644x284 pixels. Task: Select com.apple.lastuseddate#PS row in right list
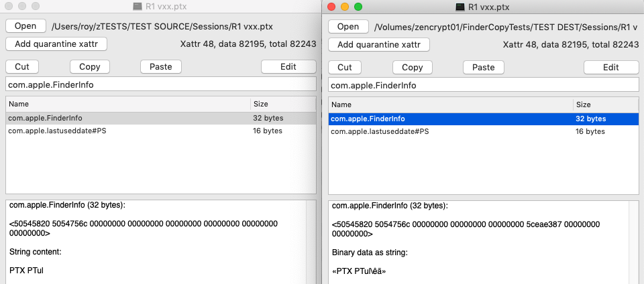pos(484,131)
